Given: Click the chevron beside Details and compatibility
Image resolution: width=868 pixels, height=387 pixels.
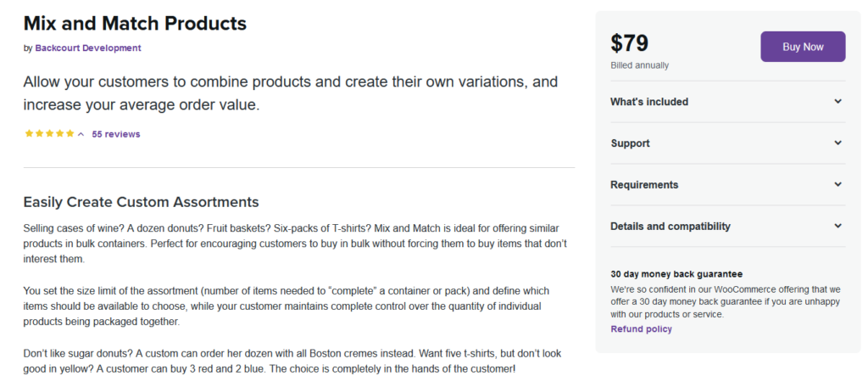Looking at the screenshot, I should (x=838, y=227).
